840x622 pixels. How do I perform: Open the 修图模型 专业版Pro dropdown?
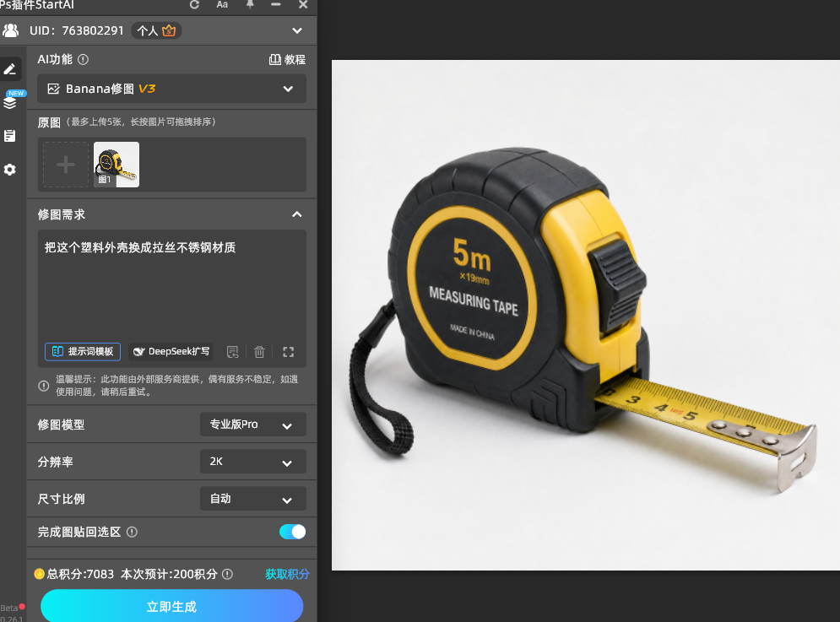253,425
